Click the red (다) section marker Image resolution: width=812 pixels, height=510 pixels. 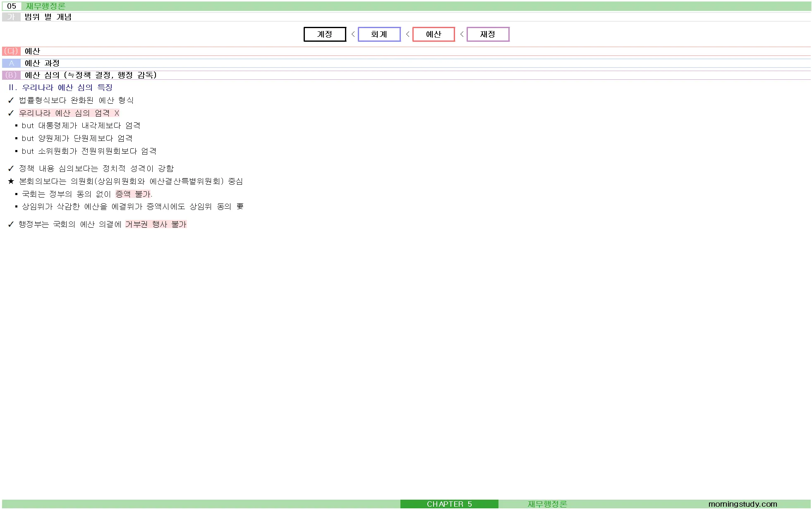click(11, 51)
